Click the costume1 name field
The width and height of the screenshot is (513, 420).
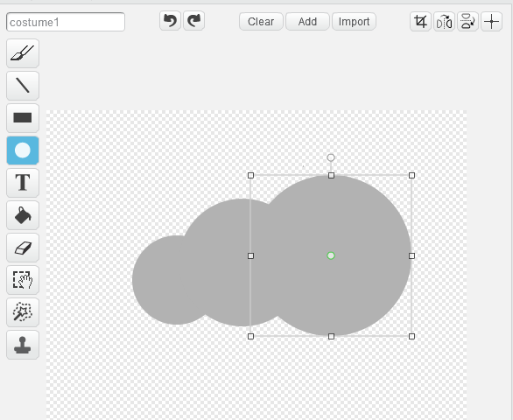tap(66, 22)
